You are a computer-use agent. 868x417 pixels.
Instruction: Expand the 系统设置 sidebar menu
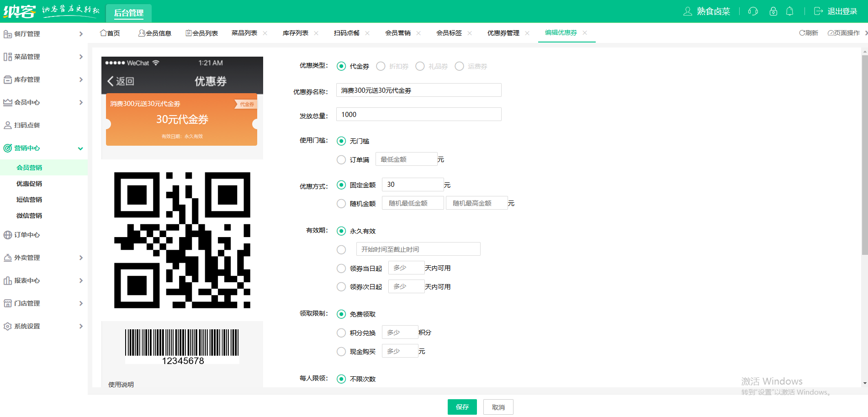81,326
